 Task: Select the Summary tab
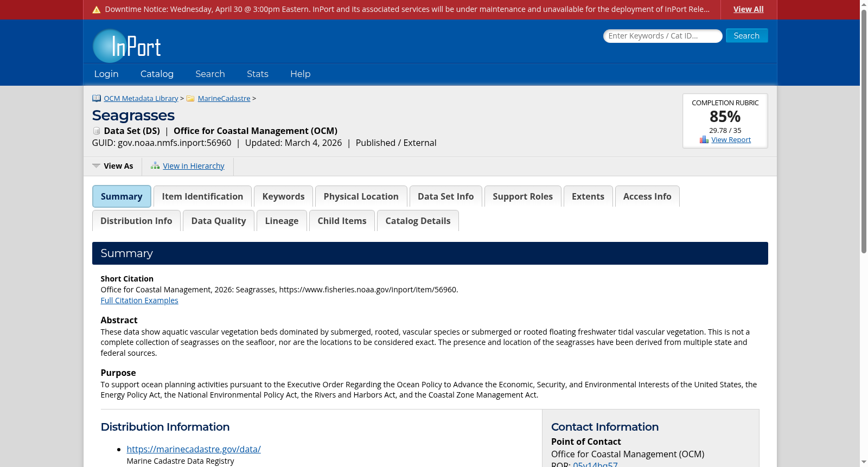click(x=122, y=196)
